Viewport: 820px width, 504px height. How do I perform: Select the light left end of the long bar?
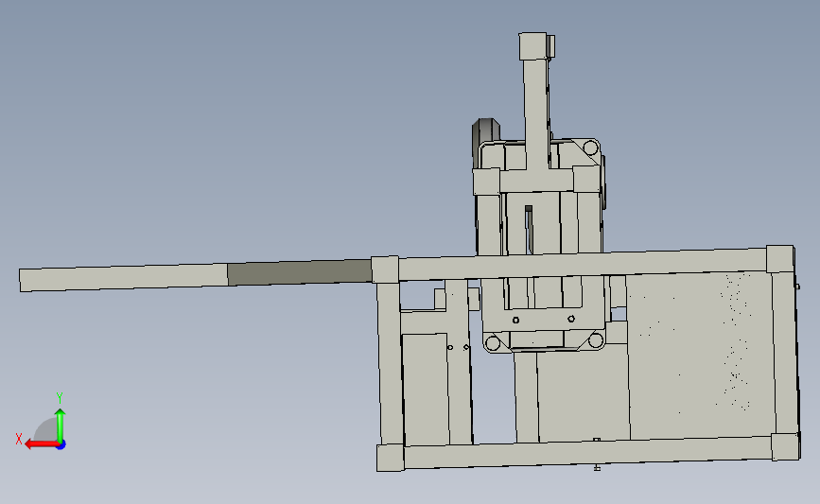click(123, 277)
